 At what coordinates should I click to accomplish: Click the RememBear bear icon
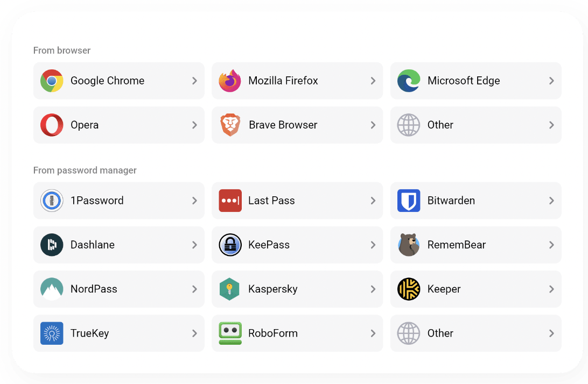coord(408,245)
